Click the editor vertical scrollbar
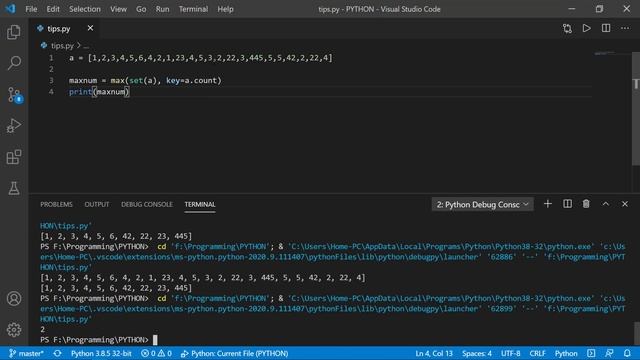This screenshot has height=360, width=640. [636, 109]
